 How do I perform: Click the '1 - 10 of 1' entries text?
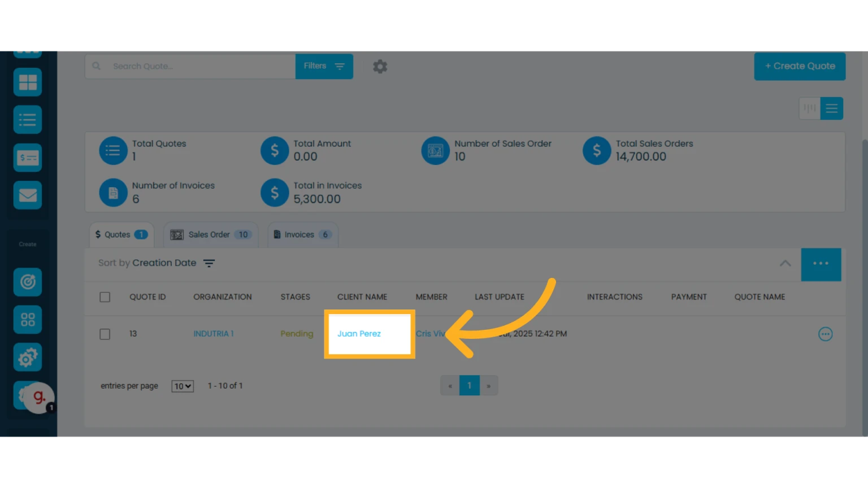click(225, 386)
